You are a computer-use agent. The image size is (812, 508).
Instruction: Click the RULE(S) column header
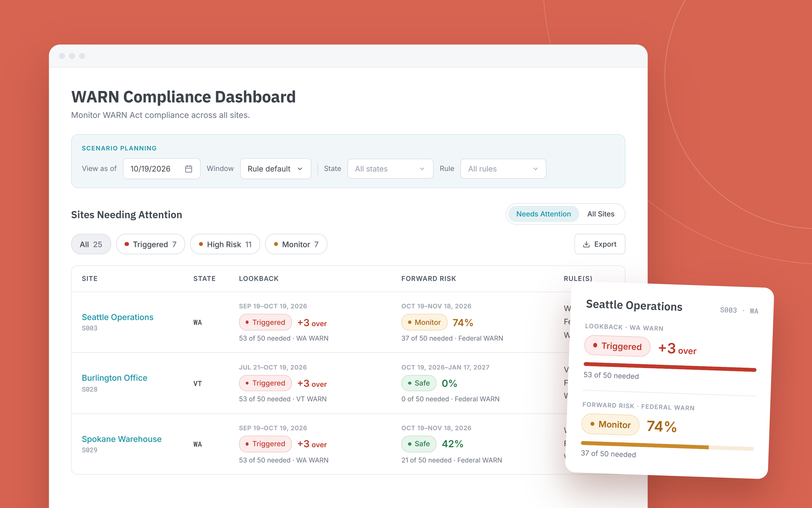578,279
